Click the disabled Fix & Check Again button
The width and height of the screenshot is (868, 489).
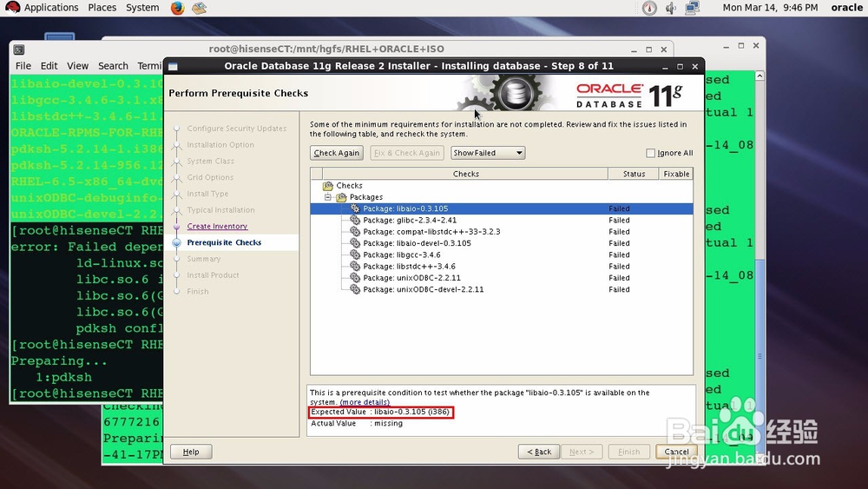(x=407, y=153)
